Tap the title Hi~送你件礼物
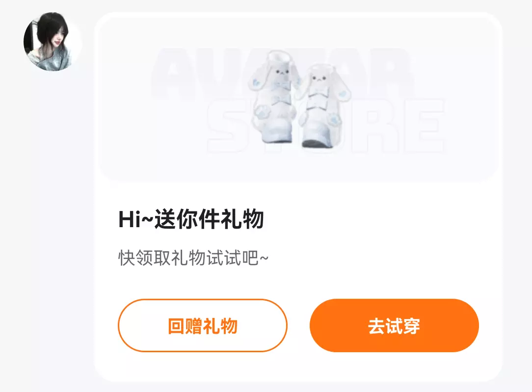This screenshot has width=532, height=392. pyautogui.click(x=191, y=219)
